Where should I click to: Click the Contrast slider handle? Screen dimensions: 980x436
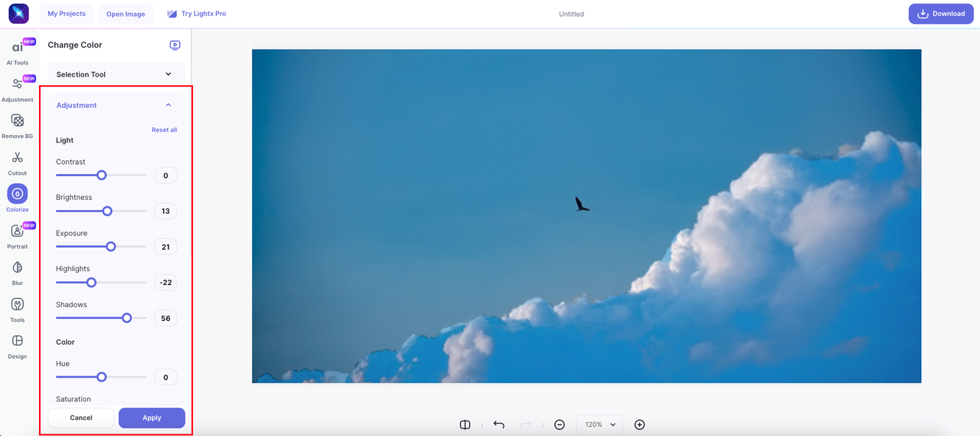[x=101, y=175]
